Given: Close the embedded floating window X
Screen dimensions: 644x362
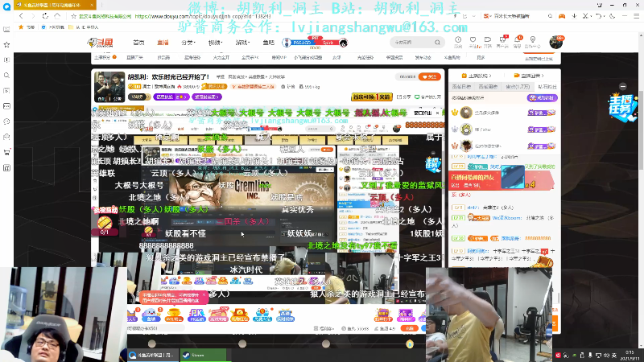Looking at the screenshot, I should coord(437,113).
